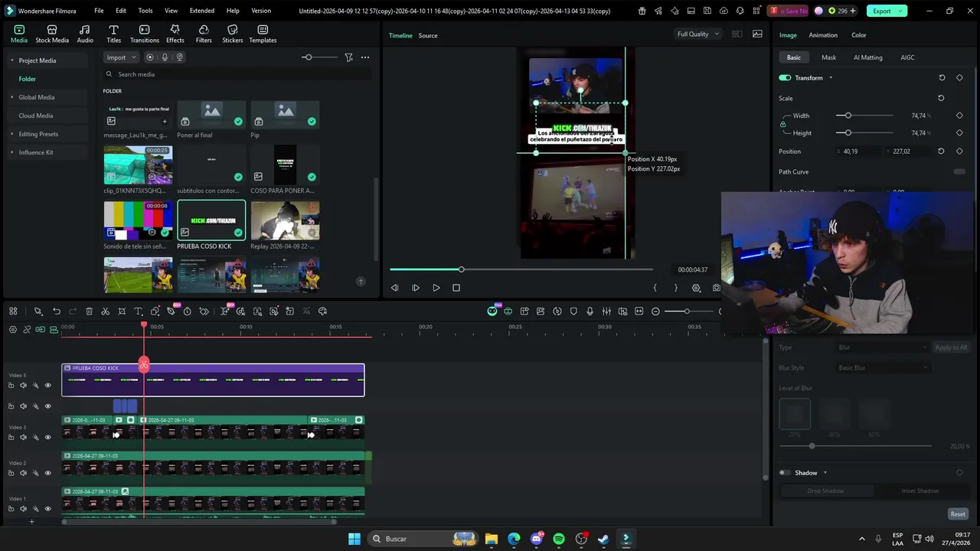Open the Filters panel
This screenshot has height=551, width=980.
(204, 34)
